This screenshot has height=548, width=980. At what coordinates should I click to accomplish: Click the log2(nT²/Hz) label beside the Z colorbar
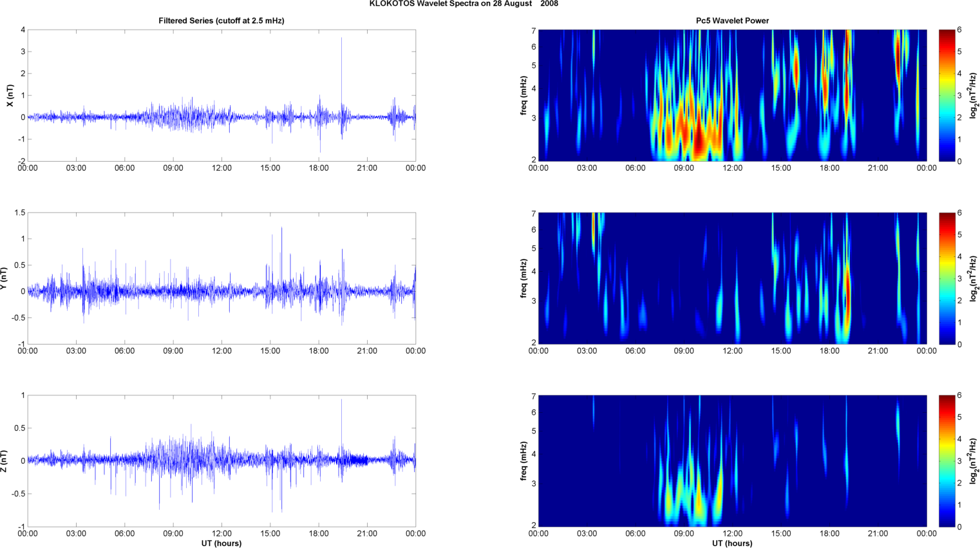(x=974, y=461)
